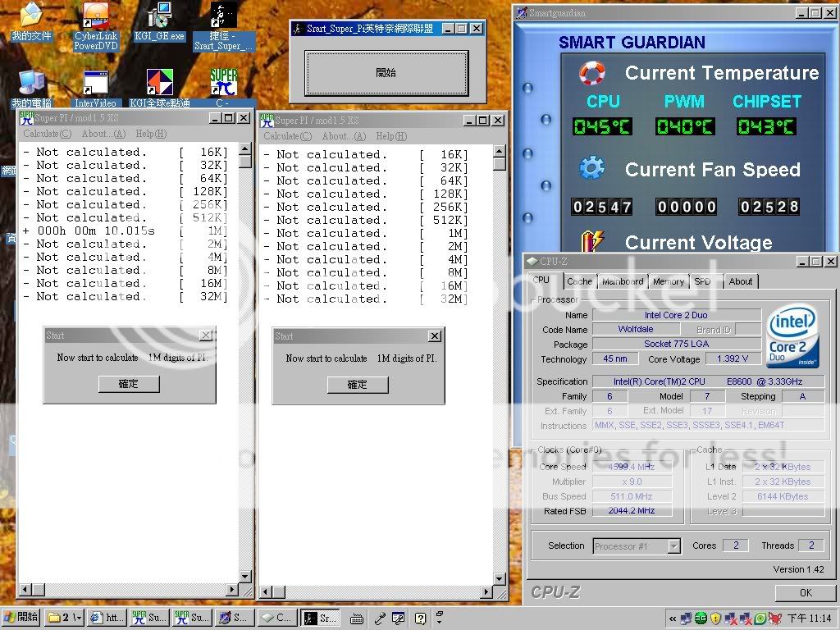Launch the Super Pi desktop shortcut icon
The width and height of the screenshot is (840, 630).
click(x=224, y=84)
